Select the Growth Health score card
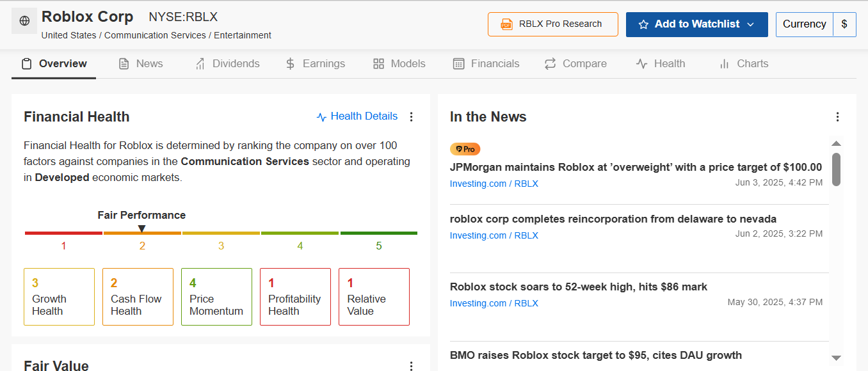The height and width of the screenshot is (371, 868). coord(59,297)
